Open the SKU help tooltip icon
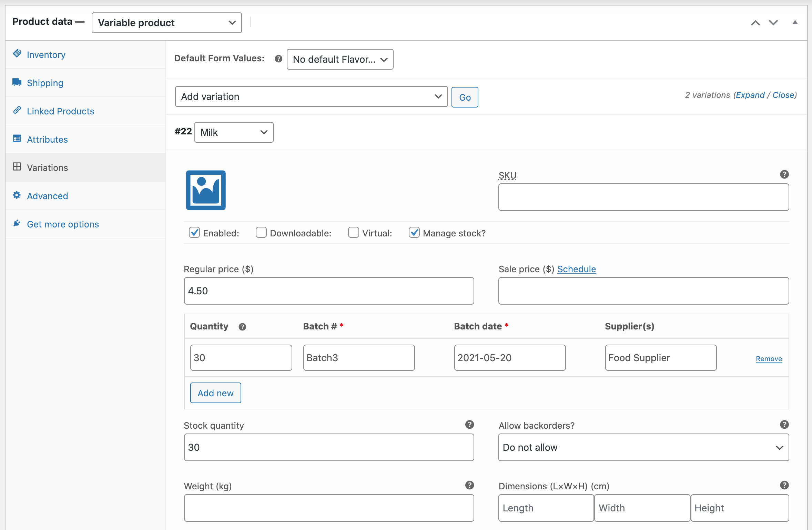This screenshot has height=530, width=812. (x=784, y=174)
